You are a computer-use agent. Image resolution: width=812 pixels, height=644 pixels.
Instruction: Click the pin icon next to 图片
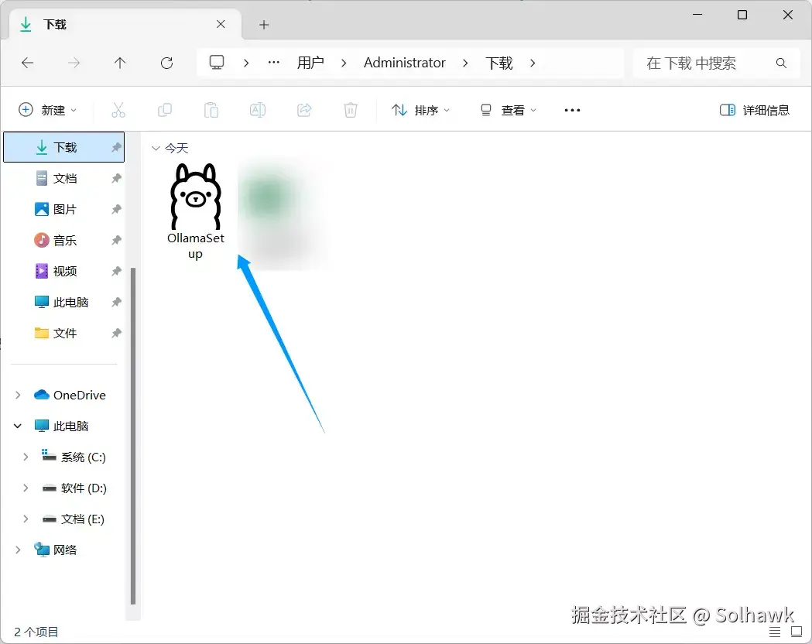point(116,209)
